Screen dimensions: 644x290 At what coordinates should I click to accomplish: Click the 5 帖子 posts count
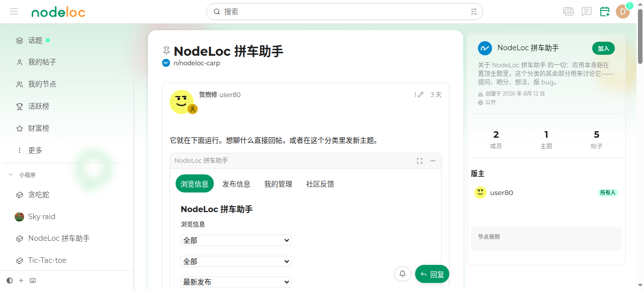597,140
